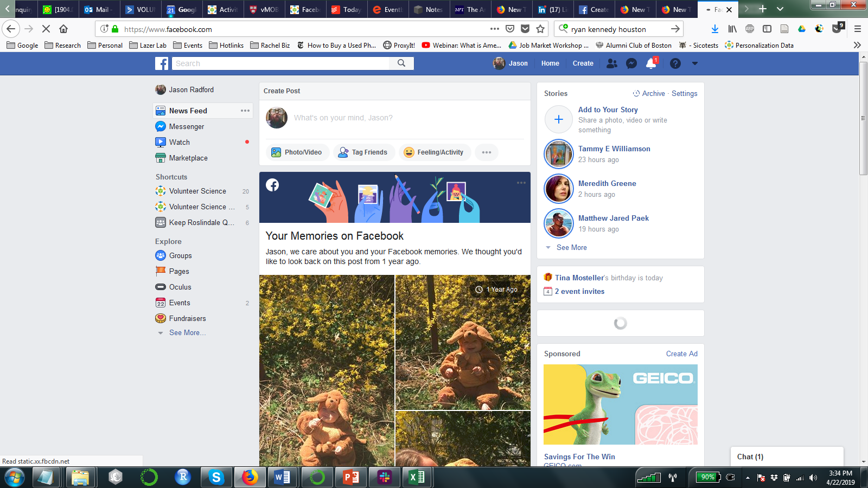Open the Create Ad link
This screenshot has height=488, width=868.
681,354
